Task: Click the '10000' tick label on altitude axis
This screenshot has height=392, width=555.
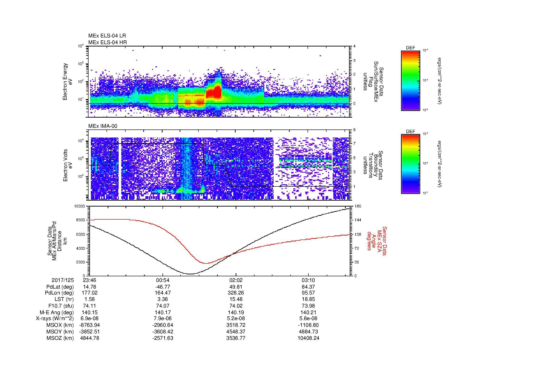Action: [79, 206]
